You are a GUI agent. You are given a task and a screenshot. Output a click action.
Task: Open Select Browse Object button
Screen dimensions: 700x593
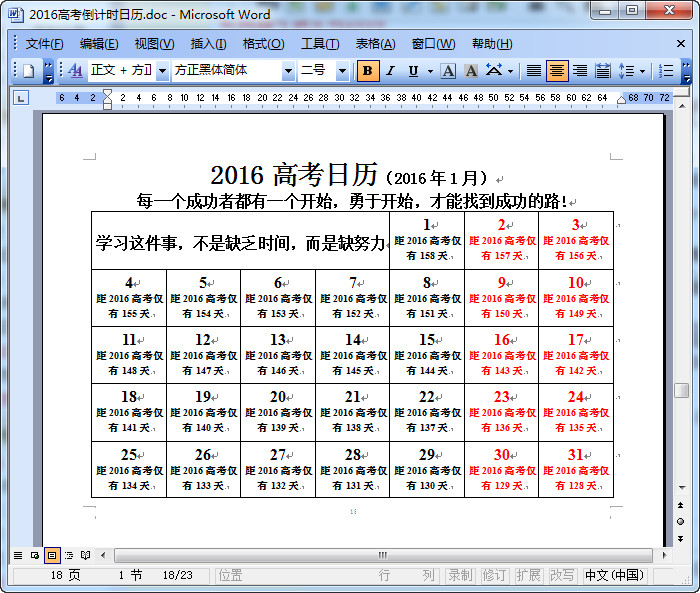681,522
